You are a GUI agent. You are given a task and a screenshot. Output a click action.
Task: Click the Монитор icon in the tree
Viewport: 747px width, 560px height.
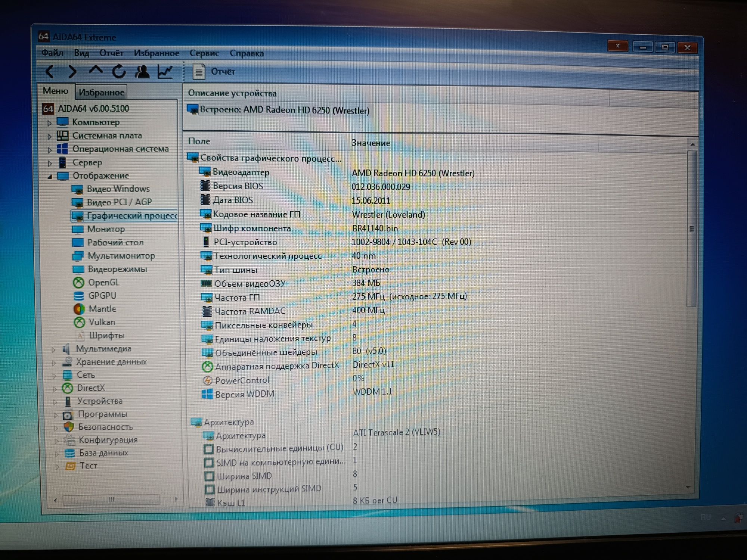point(78,229)
